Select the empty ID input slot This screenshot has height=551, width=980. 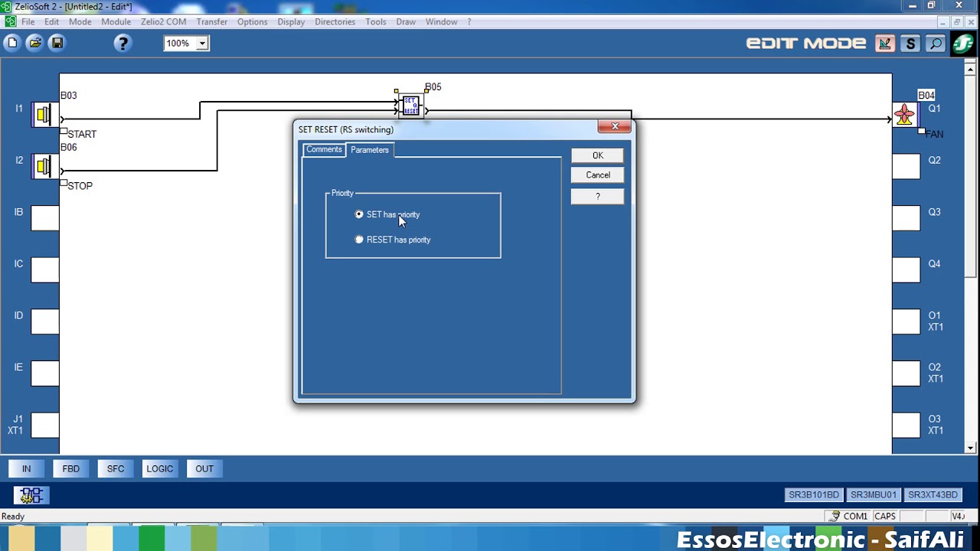[44, 321]
